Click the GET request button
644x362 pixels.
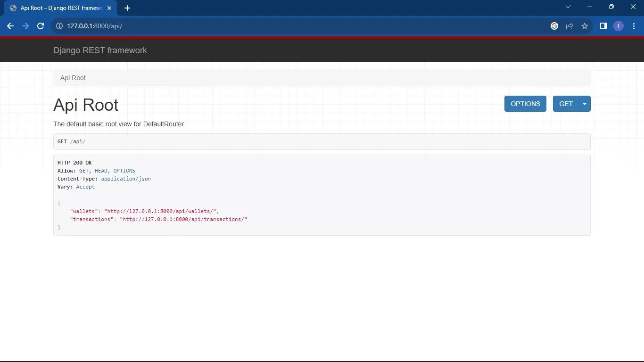click(x=566, y=104)
